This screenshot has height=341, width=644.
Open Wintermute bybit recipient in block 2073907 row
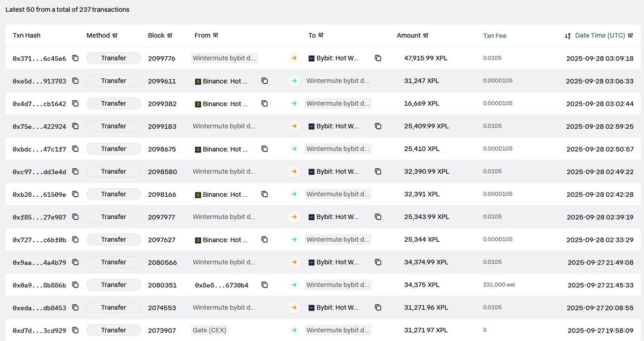point(338,330)
